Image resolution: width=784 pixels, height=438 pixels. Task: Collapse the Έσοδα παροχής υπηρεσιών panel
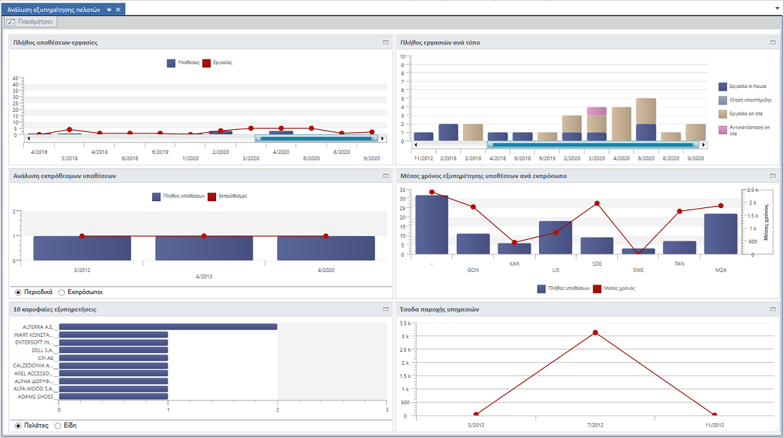pyautogui.click(x=772, y=309)
